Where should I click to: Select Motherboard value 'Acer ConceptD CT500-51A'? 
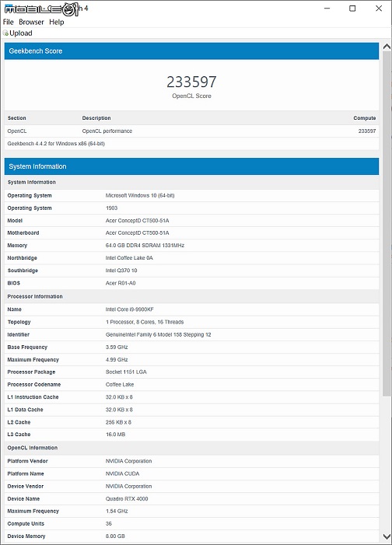coord(137,233)
